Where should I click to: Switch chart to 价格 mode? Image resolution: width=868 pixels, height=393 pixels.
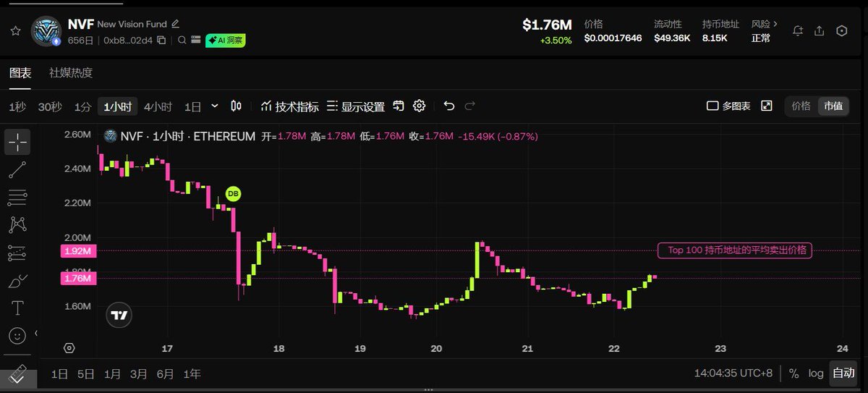click(x=801, y=106)
